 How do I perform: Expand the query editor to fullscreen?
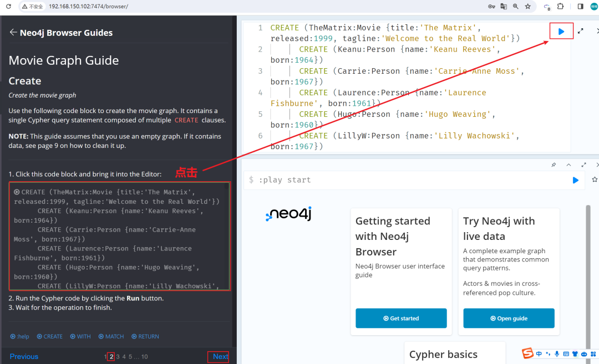pyautogui.click(x=580, y=32)
